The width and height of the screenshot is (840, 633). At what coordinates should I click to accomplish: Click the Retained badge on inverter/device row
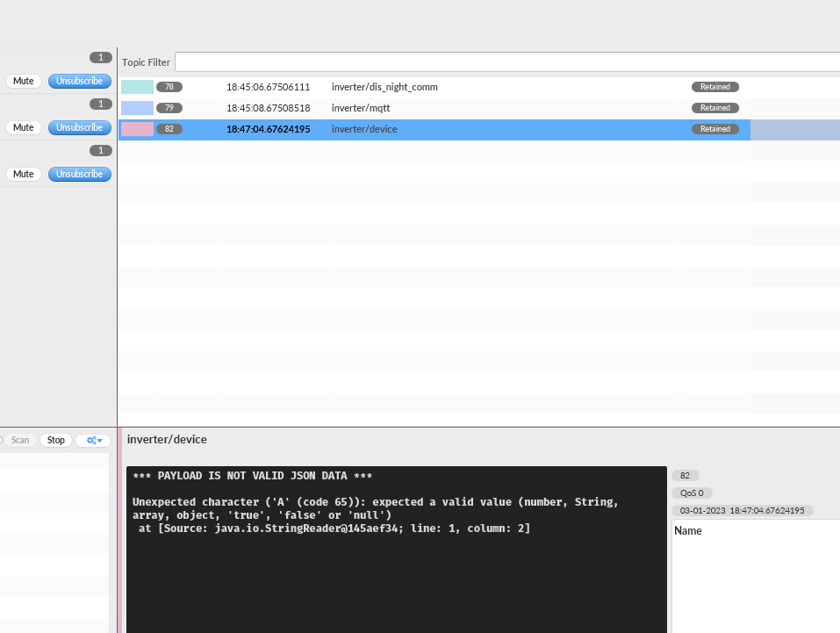pyautogui.click(x=714, y=128)
